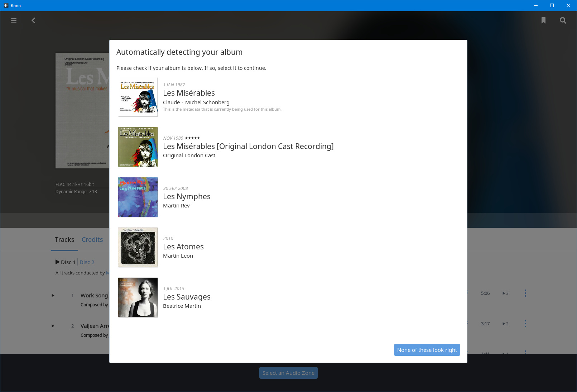This screenshot has width=577, height=392.
Task: Open the Disc 2 link
Action: pyautogui.click(x=87, y=262)
